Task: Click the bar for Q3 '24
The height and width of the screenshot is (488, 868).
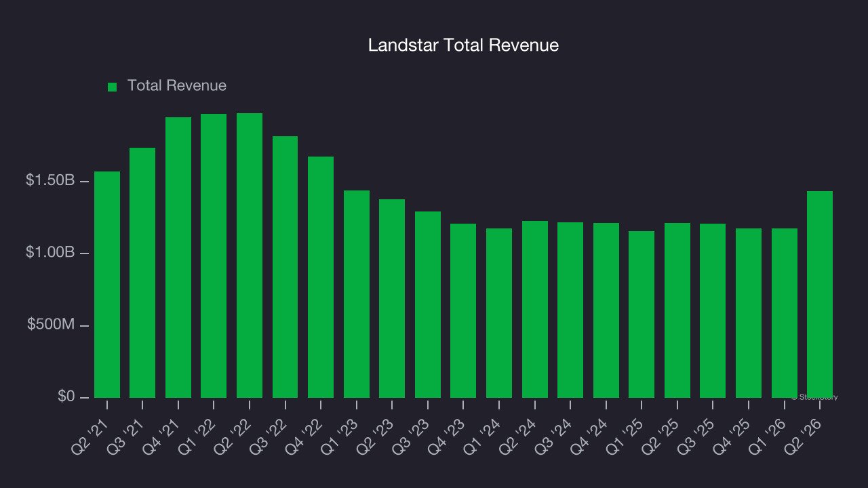Action: tap(570, 310)
